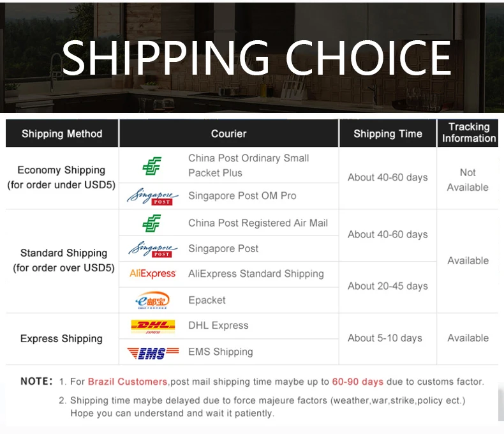Click the red 60-90 days text
The width and height of the screenshot is (504, 434).
[x=358, y=382]
